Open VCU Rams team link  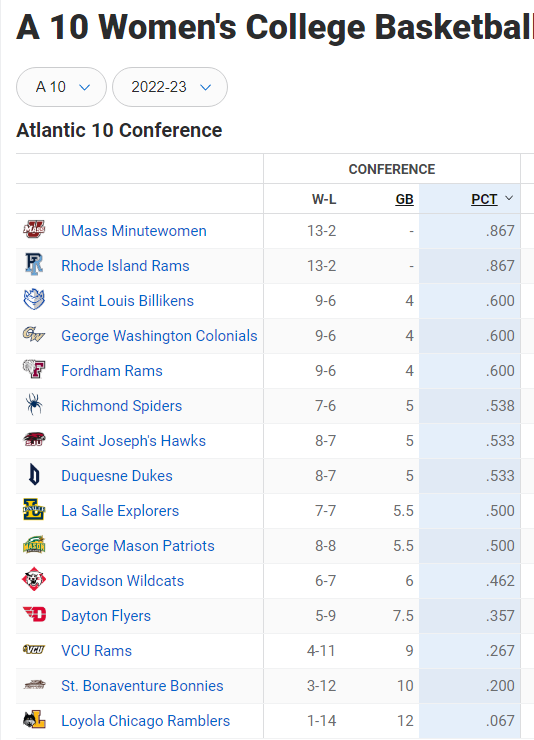(96, 650)
